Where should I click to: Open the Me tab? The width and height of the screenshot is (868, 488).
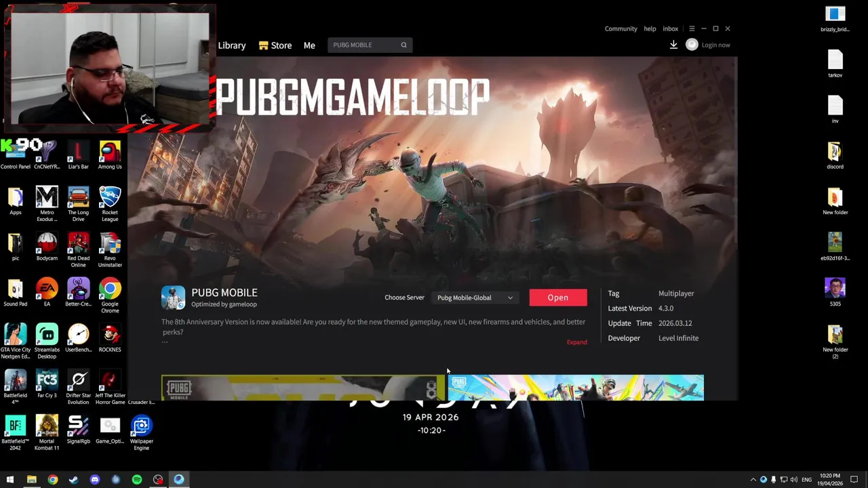pyautogui.click(x=309, y=45)
